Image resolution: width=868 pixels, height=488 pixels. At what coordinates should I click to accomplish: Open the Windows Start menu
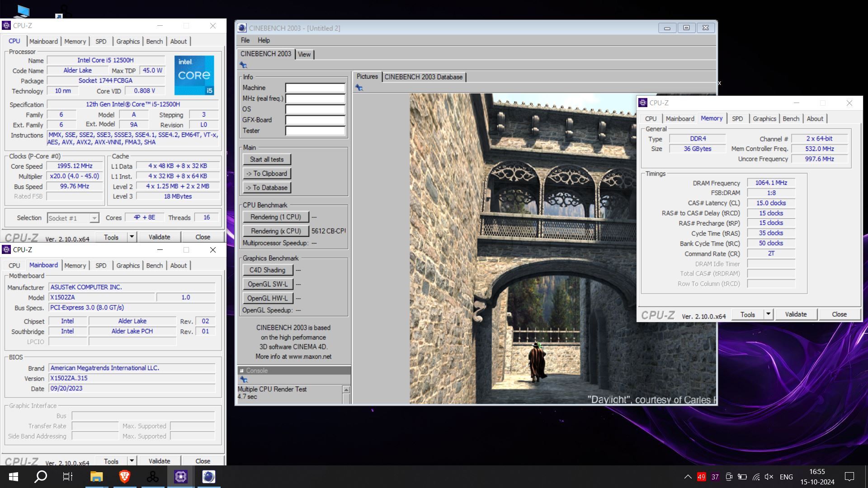pyautogui.click(x=14, y=477)
